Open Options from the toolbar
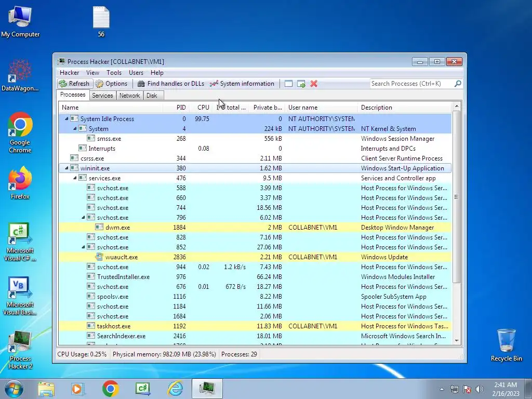The width and height of the screenshot is (532, 399). point(111,84)
